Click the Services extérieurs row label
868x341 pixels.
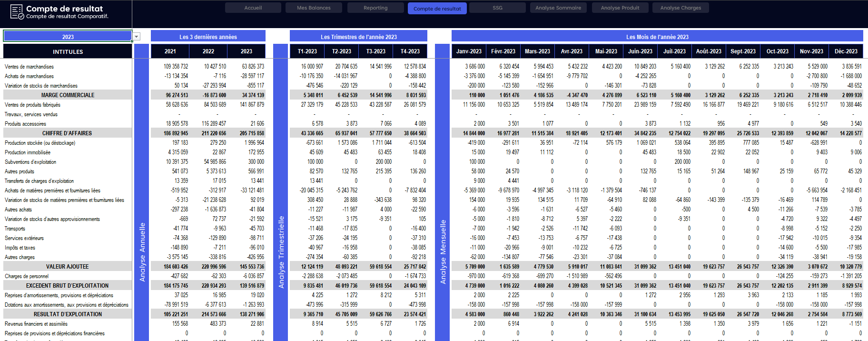pos(24,238)
